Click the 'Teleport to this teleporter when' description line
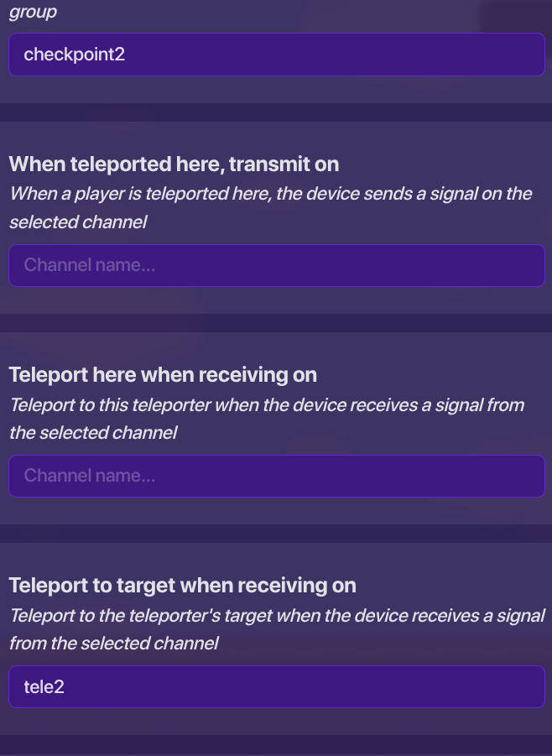Image resolution: width=552 pixels, height=756 pixels. coord(266,405)
